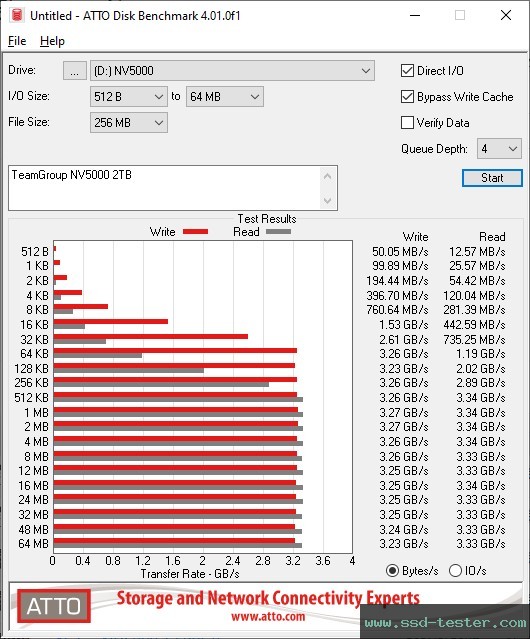530x639 pixels.
Task: Click the description box scroll up arrow
Action: pyautogui.click(x=328, y=176)
